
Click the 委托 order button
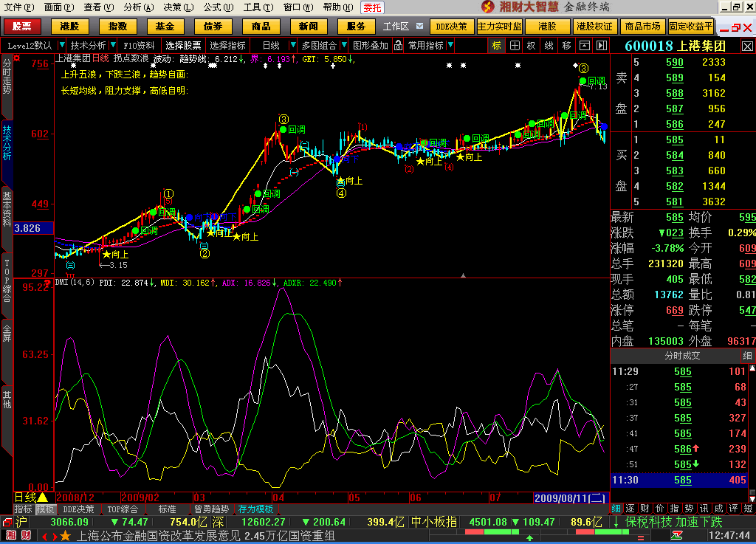coord(372,7)
